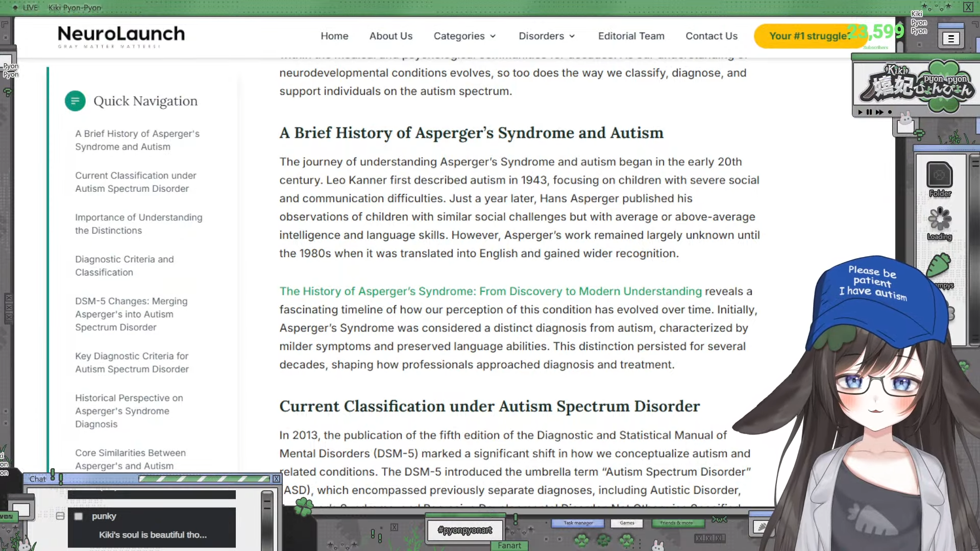Jump to DSM-5 Changes section link
This screenshot has width=980, height=551.
(131, 314)
